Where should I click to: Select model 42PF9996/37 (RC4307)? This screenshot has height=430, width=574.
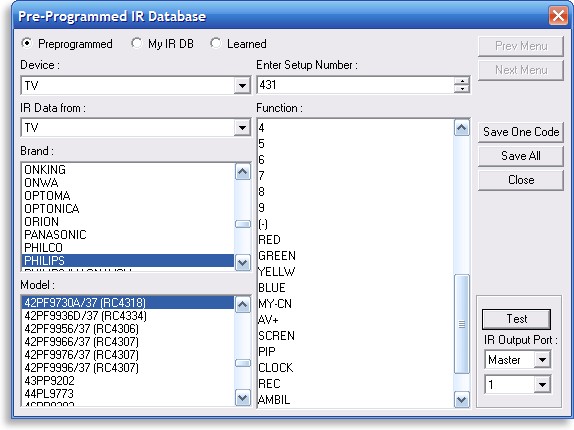click(128, 368)
